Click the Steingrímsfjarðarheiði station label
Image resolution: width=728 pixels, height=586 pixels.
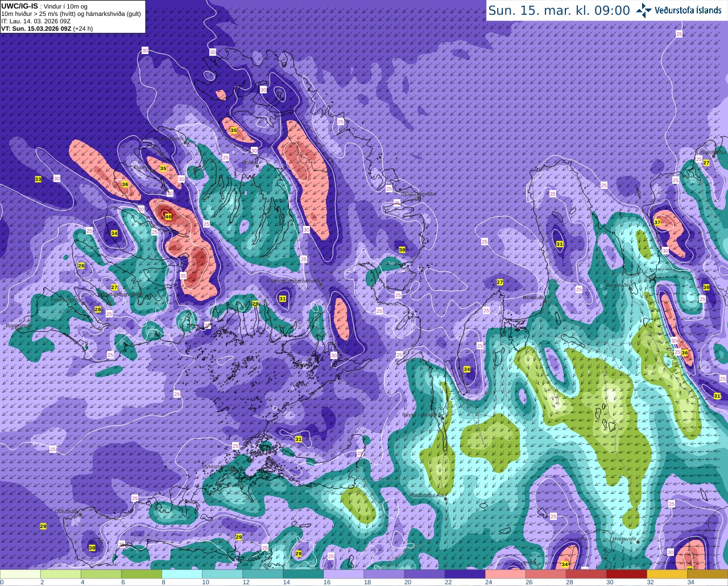point(295,281)
